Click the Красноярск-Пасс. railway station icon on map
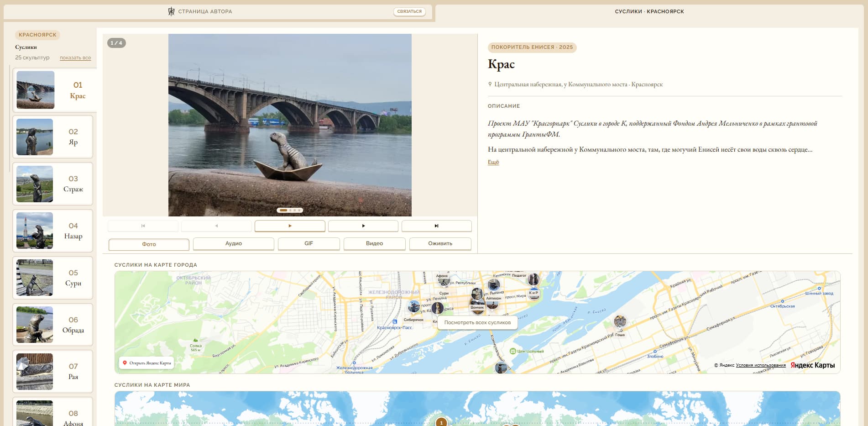868x426 pixels. click(x=395, y=322)
